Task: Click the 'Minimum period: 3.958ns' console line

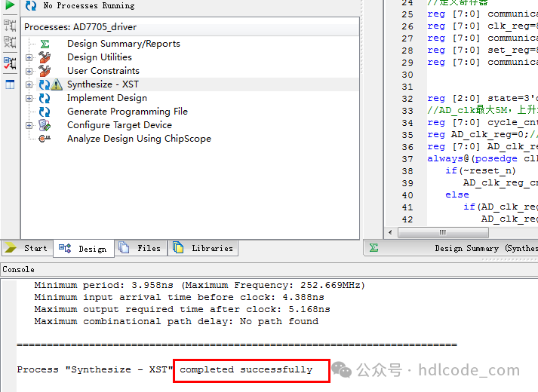Action: (x=200, y=285)
